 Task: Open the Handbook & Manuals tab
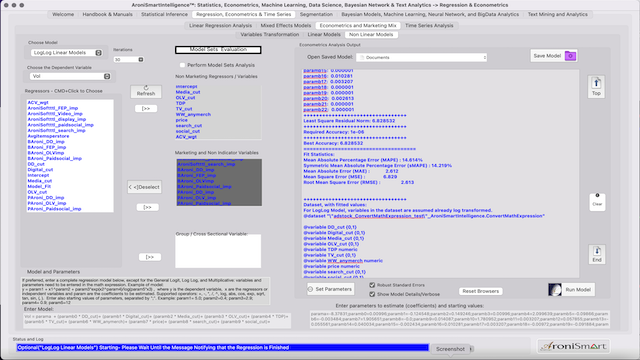tap(107, 14)
